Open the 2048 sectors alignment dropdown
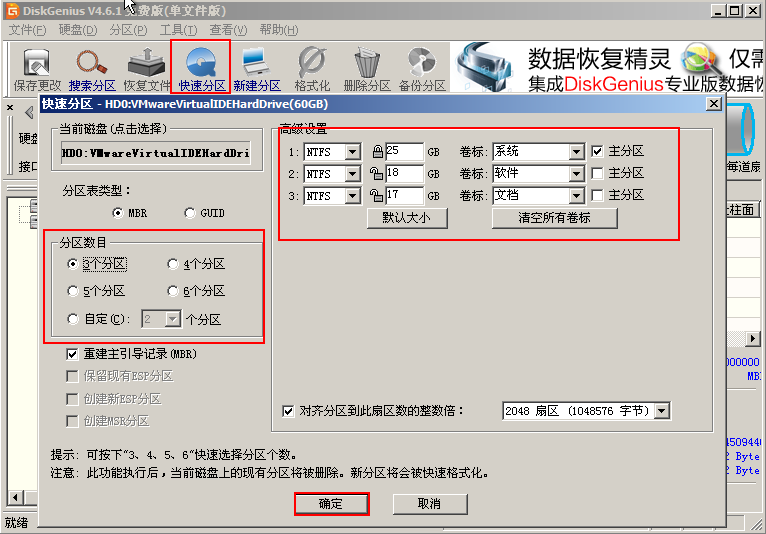Image resolution: width=766 pixels, height=534 pixels. (662, 411)
